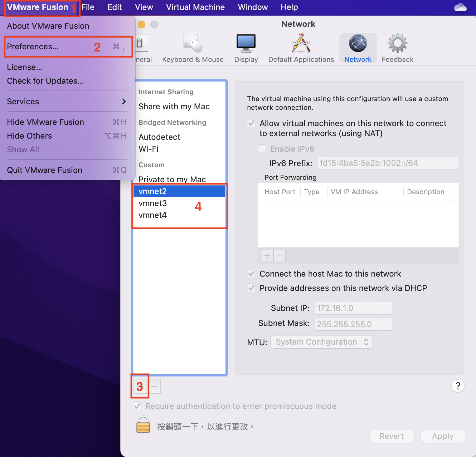Add a port forwarding entry

[x=267, y=256]
